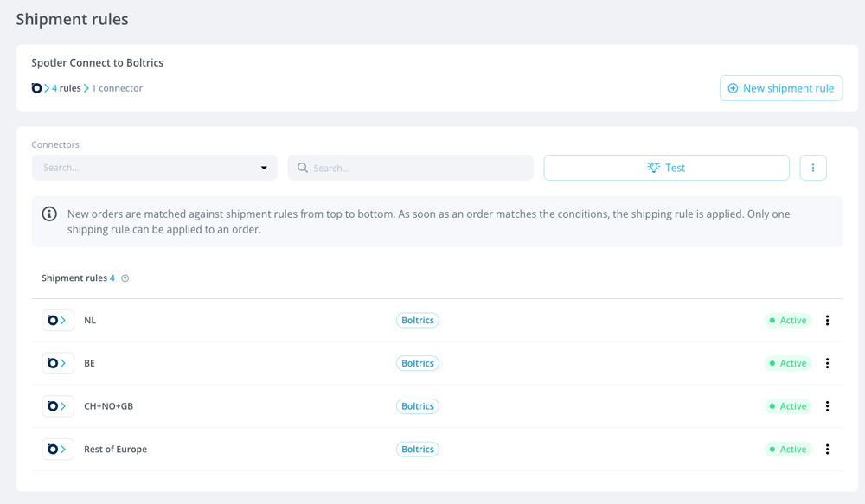Click the 'Shipment rules 4' list header

pos(79,278)
